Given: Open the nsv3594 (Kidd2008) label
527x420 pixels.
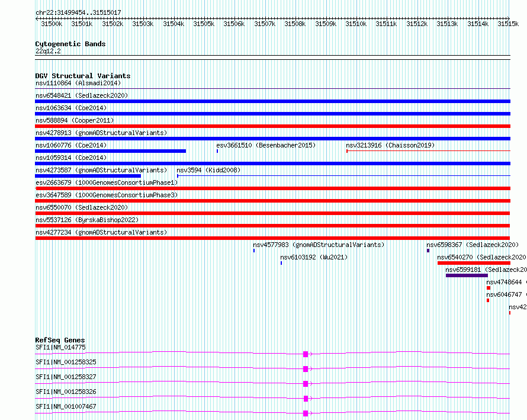Looking at the screenshot, I should [x=208, y=170].
